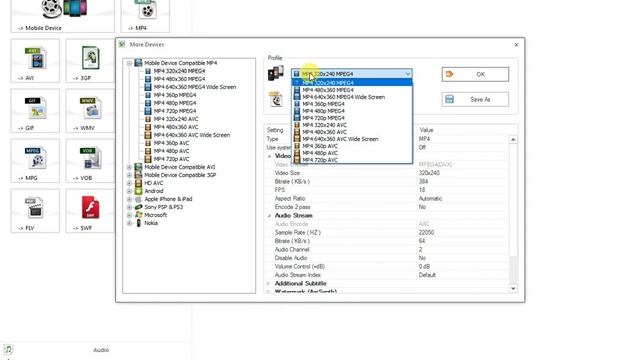Click the Audio Stream Index value Default
The image size is (640, 360).
[x=427, y=275]
